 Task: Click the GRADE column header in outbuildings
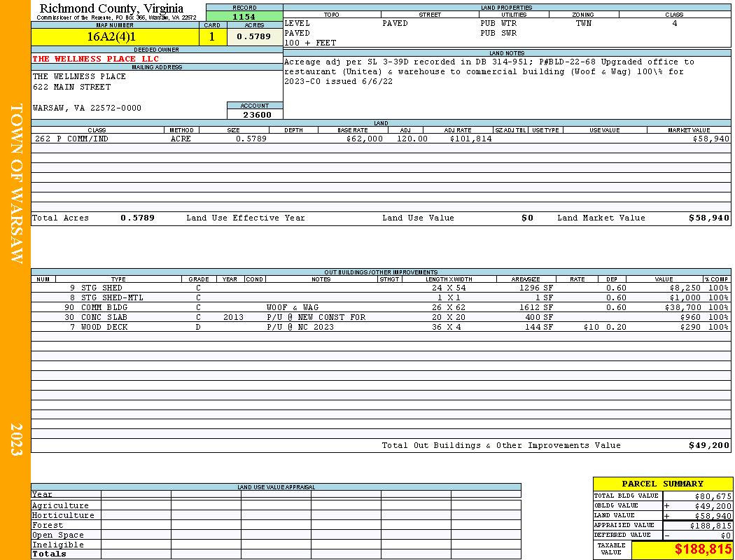coord(199,279)
